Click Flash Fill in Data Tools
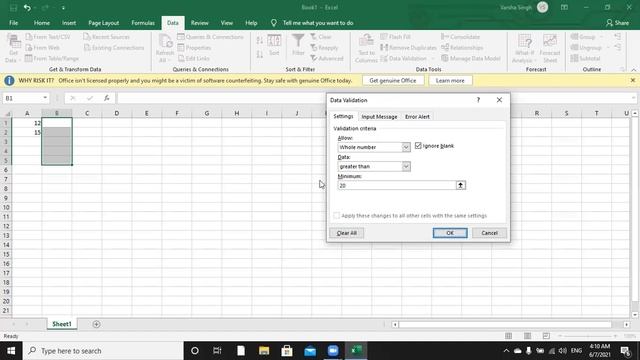640x360 pixels. tap(396, 37)
